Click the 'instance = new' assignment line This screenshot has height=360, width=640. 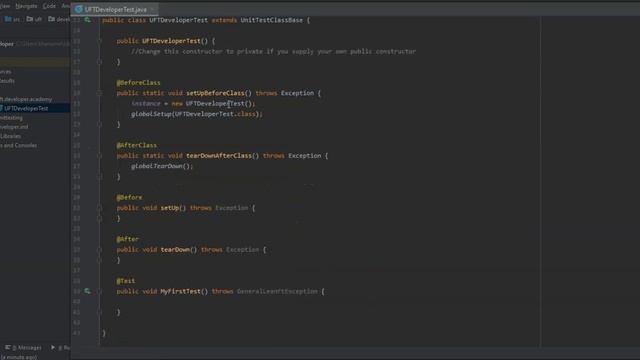point(193,104)
